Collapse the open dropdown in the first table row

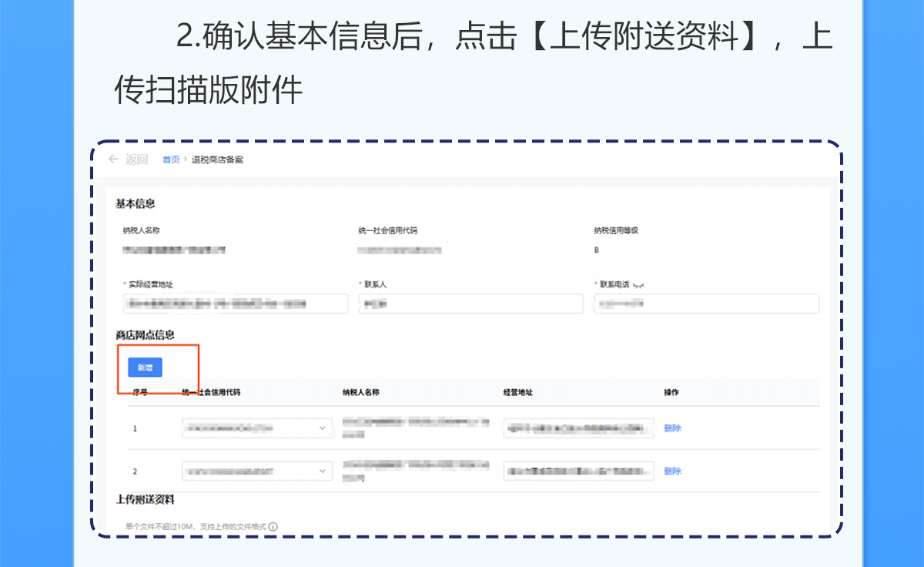point(323,427)
